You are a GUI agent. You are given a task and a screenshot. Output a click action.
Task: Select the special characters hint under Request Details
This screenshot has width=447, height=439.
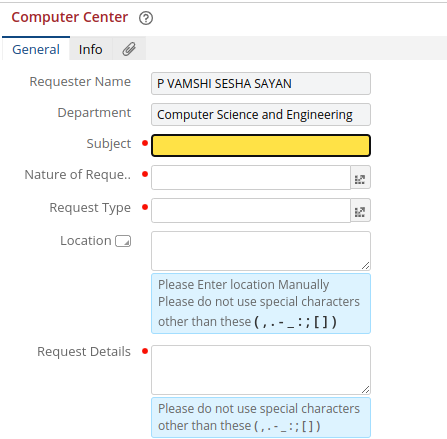click(x=261, y=417)
